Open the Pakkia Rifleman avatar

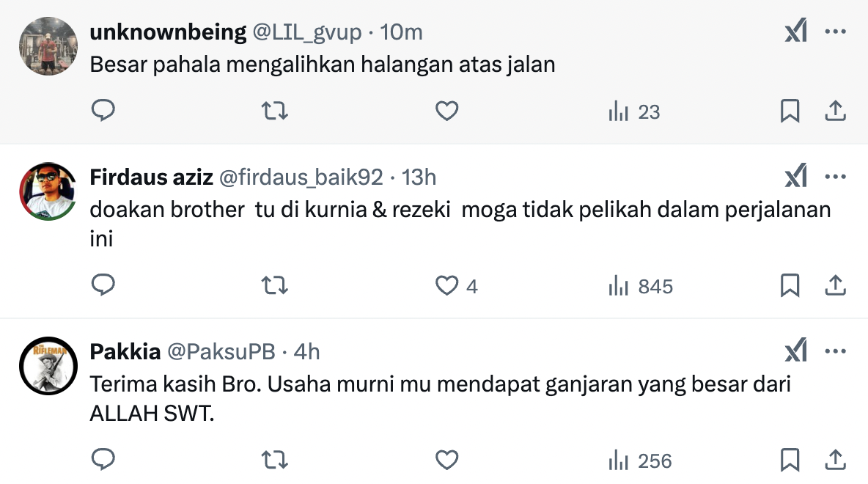click(48, 366)
